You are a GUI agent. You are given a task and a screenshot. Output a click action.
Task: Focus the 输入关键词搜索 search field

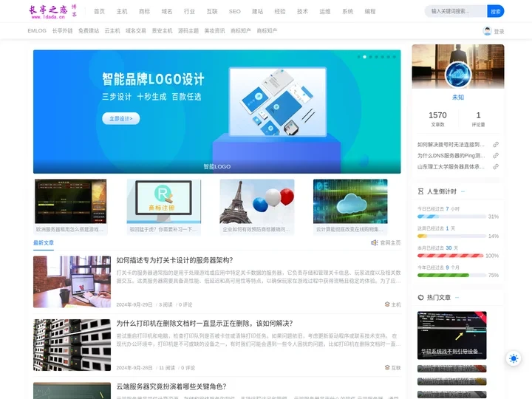[x=456, y=11]
